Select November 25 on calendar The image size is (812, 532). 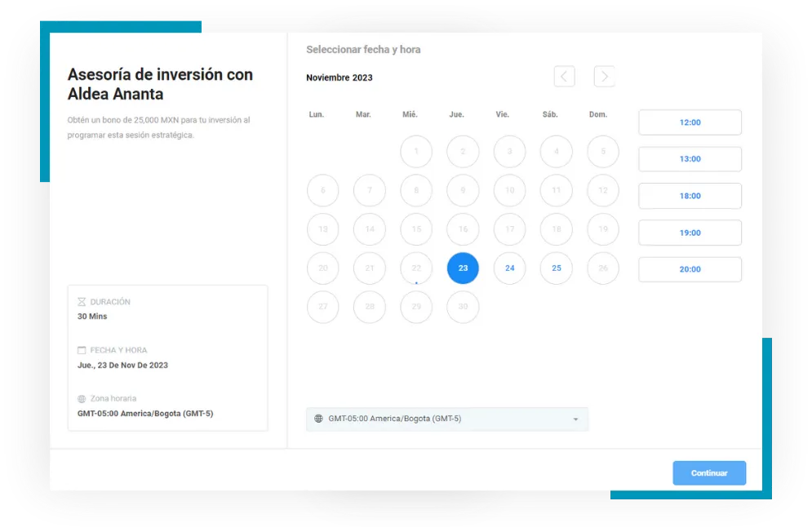[x=557, y=268]
